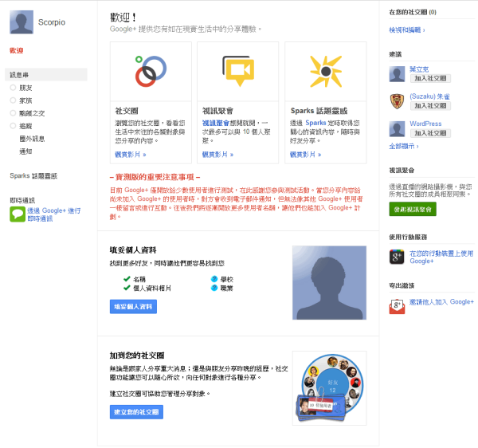The width and height of the screenshot is (478, 448).
Task: Click the green chat bubble icon
Action: 18,214
